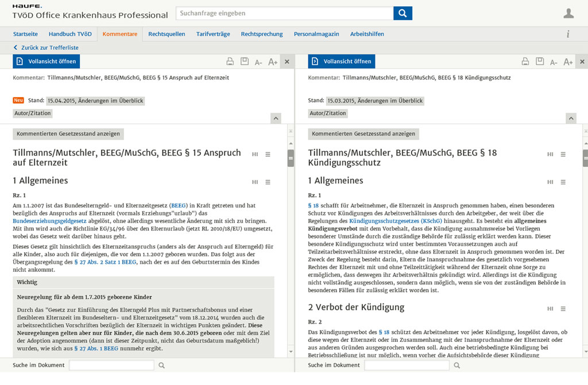Open '§ 27 Abs. 1 BEEG' link

pos(96,348)
